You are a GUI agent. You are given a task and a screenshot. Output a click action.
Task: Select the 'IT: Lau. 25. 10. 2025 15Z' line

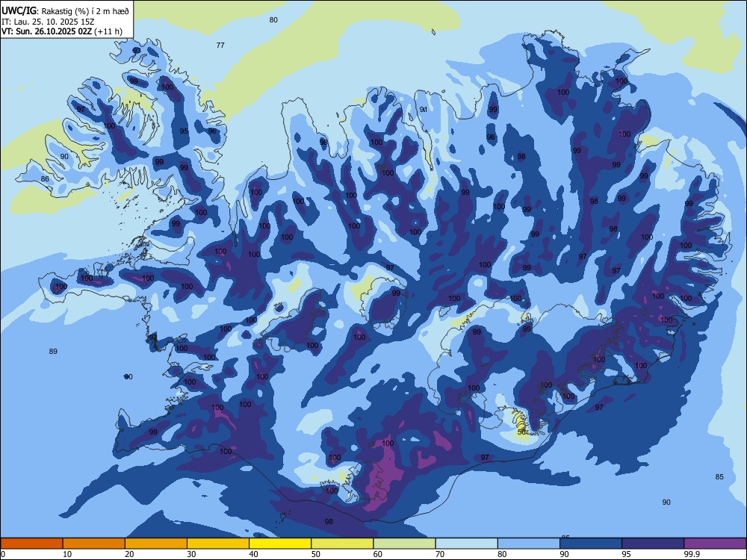click(x=48, y=22)
